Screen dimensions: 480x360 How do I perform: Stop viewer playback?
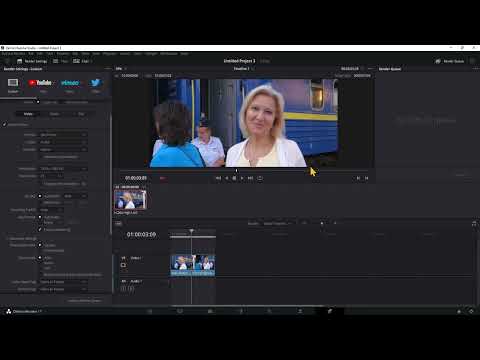pos(234,178)
